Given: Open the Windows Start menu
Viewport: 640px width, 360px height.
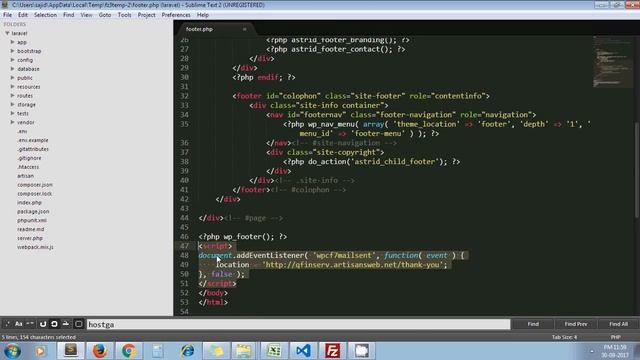Looking at the screenshot, I should tap(12, 351).
